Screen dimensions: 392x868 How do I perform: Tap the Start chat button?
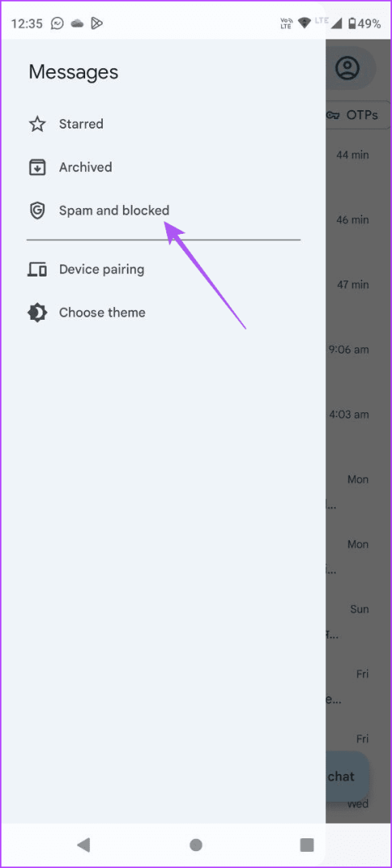(347, 776)
